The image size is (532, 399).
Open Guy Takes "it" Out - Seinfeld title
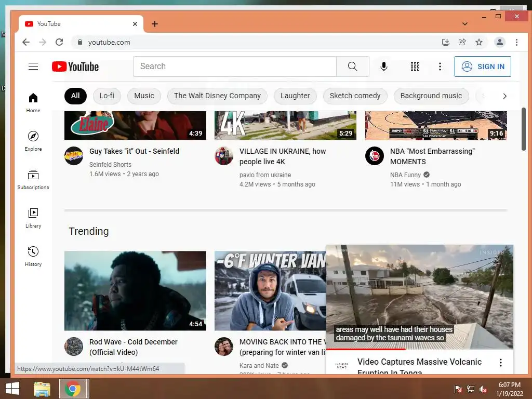tap(135, 151)
